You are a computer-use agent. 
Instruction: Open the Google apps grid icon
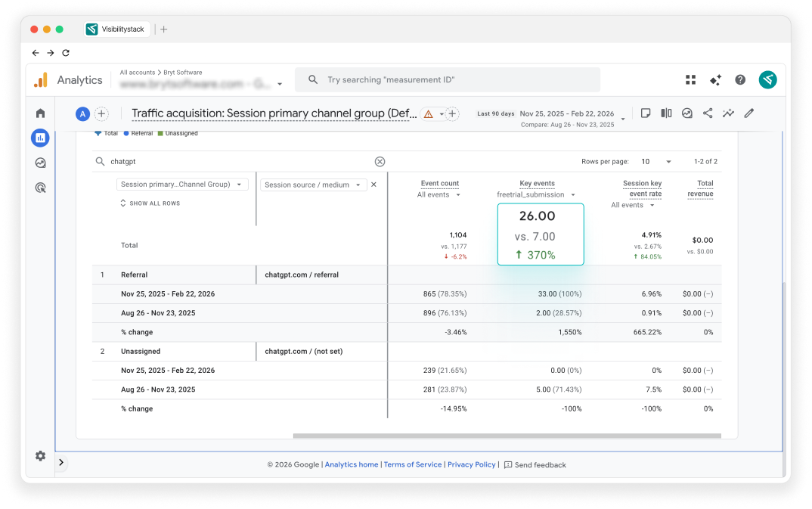click(690, 80)
